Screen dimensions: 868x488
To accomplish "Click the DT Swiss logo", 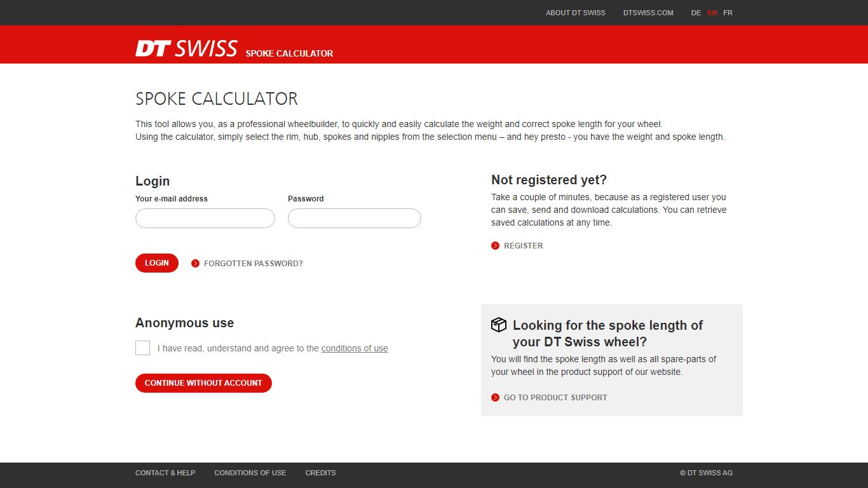I will [186, 48].
